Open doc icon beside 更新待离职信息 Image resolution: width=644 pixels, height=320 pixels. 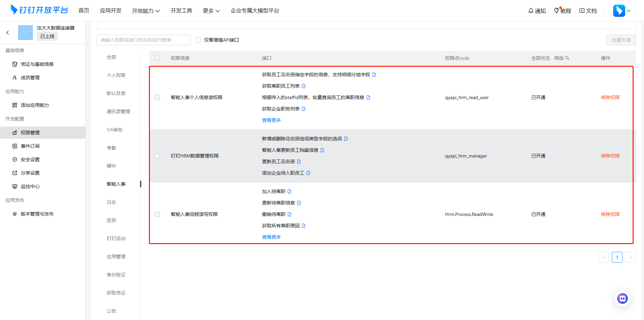pyautogui.click(x=299, y=203)
